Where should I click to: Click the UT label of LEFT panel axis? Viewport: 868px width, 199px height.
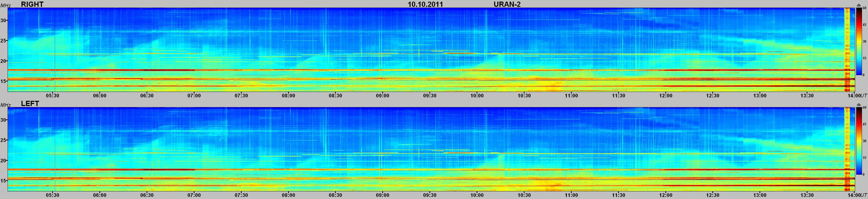coord(864,195)
